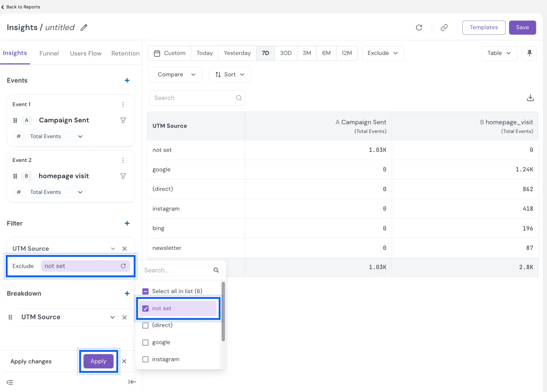Image resolution: width=547 pixels, height=392 pixels.
Task: Grab the Campaign Sent drag handle
Action: [x=15, y=120]
